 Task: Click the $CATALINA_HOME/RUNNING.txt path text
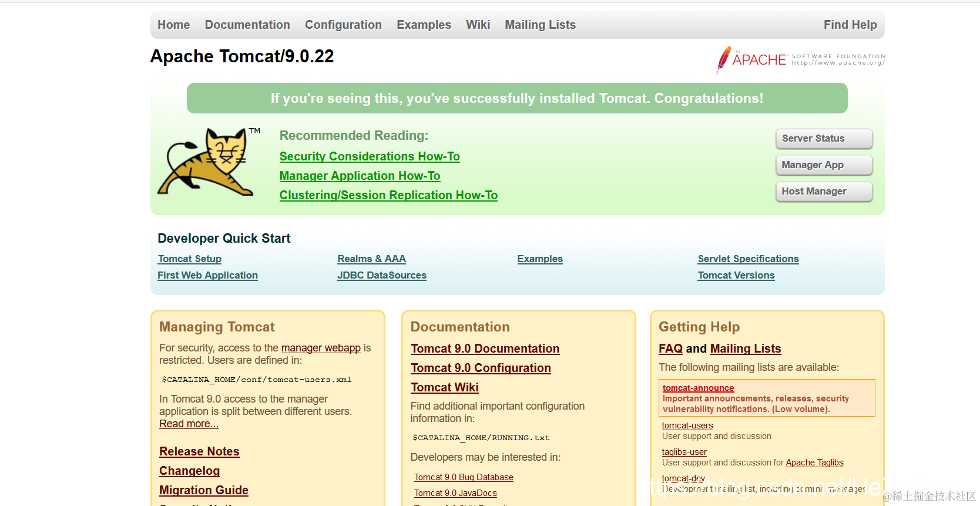click(481, 438)
